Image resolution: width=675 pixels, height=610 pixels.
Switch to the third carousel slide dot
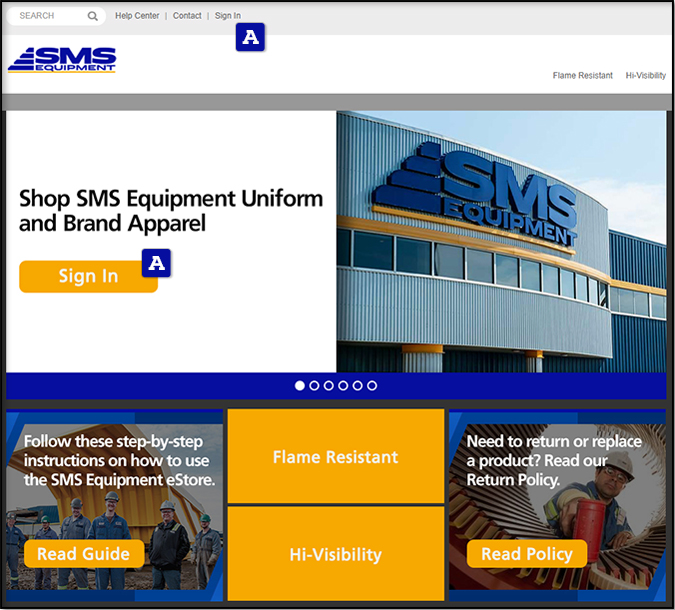coord(329,385)
